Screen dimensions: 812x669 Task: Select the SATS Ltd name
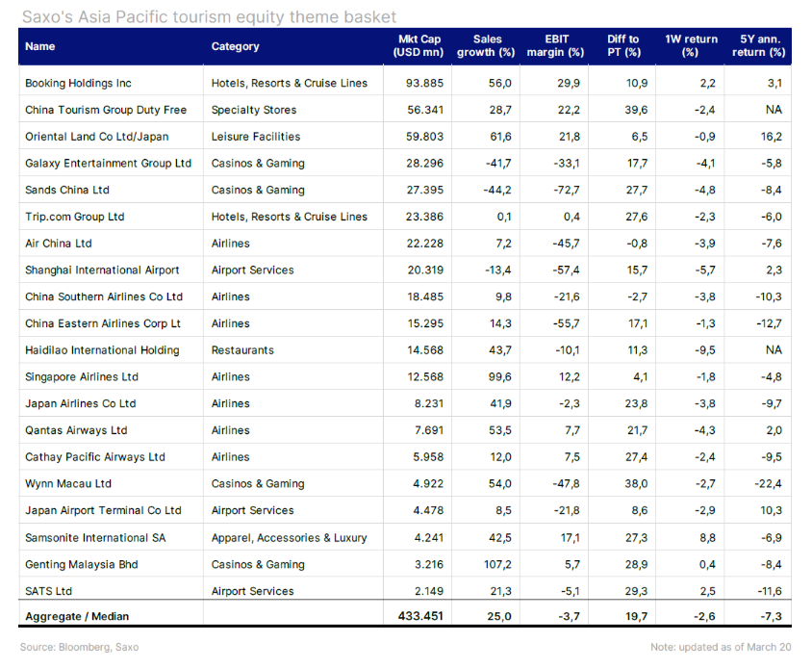pos(49,591)
